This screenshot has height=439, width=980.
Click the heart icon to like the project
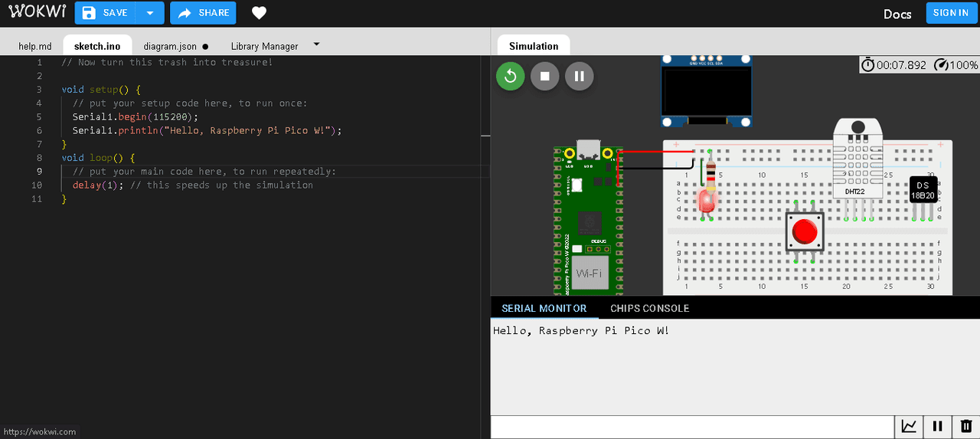[260, 13]
